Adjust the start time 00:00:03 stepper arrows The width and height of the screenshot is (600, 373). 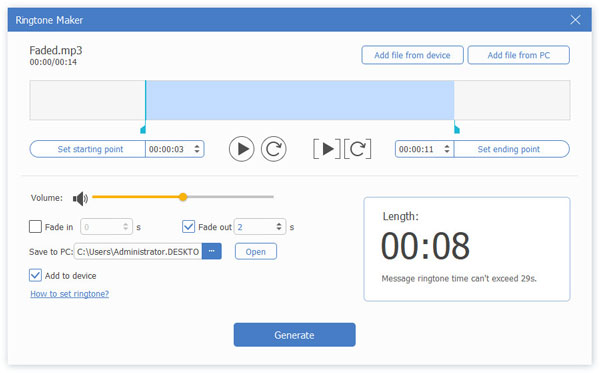[197, 149]
